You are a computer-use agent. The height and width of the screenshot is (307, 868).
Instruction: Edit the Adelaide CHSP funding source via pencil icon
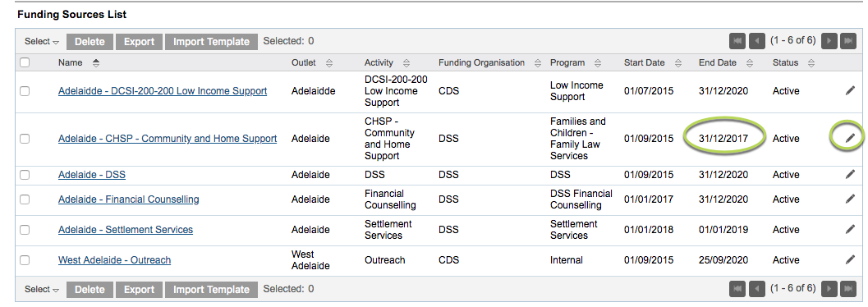[850, 138]
